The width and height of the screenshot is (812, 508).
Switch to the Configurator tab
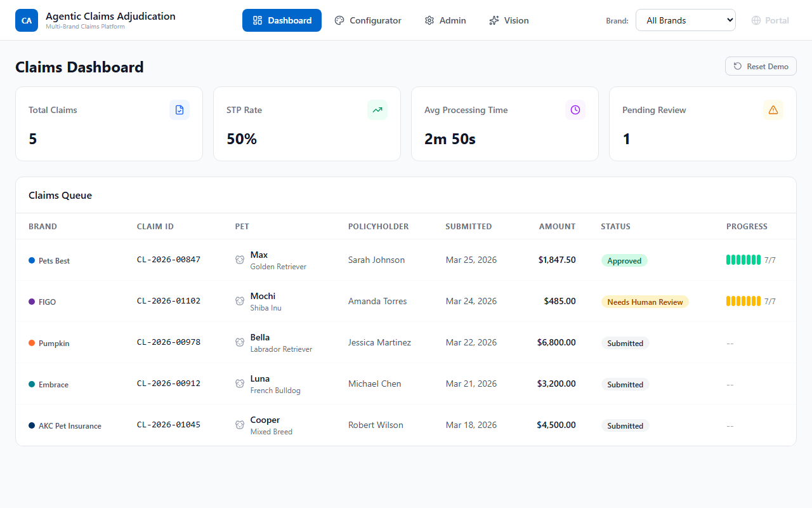[x=368, y=20]
